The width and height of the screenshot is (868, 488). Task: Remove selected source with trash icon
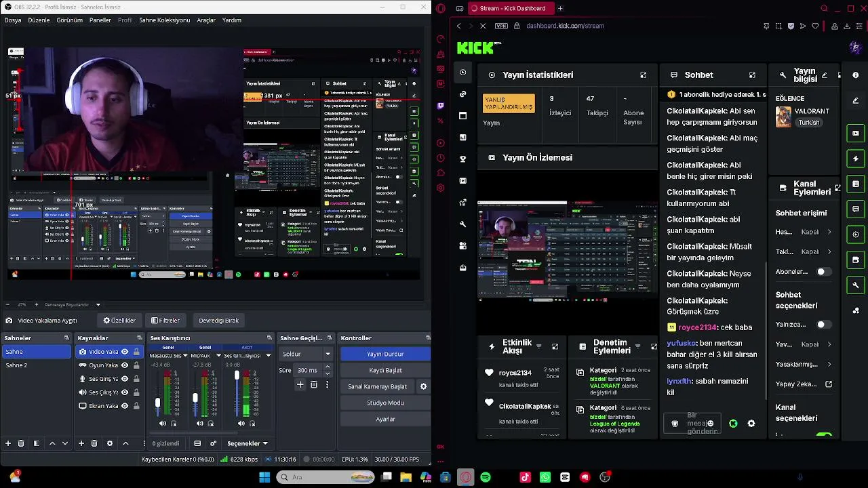[x=94, y=443]
